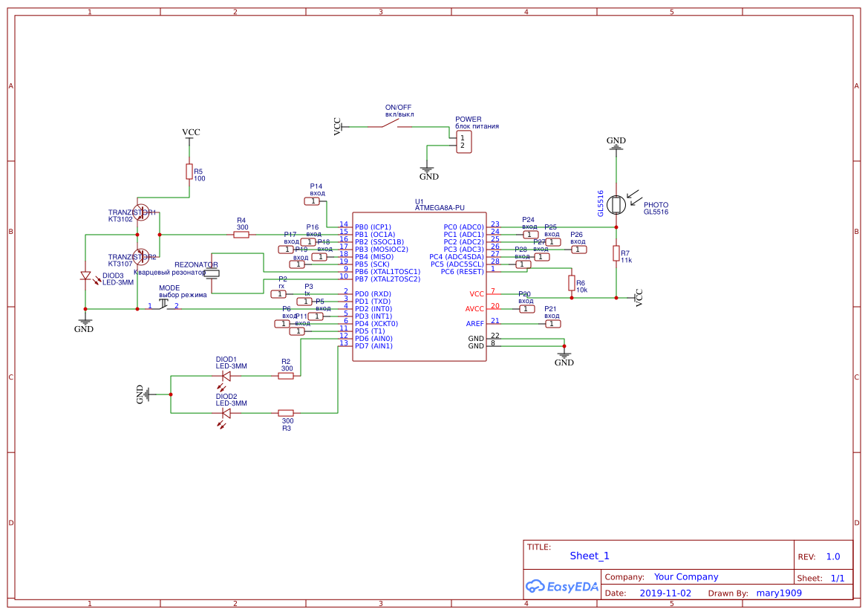The image size is (868, 615).
Task: Click the P20 вход connector near VCC
Action: click(526, 308)
